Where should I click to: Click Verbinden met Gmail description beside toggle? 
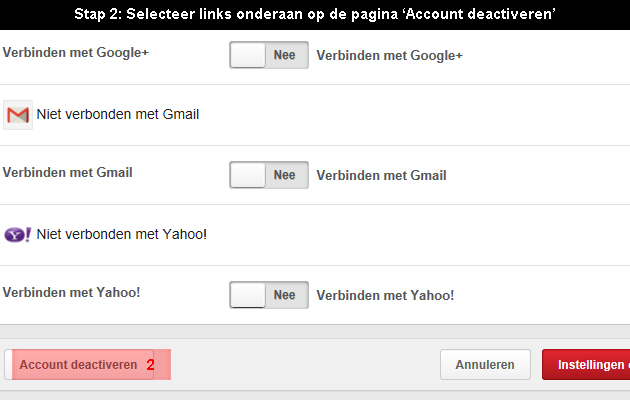tap(381, 176)
